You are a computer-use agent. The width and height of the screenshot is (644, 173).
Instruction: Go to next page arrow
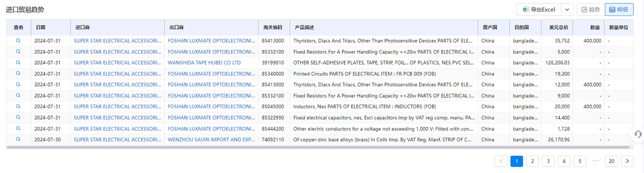pos(627,161)
